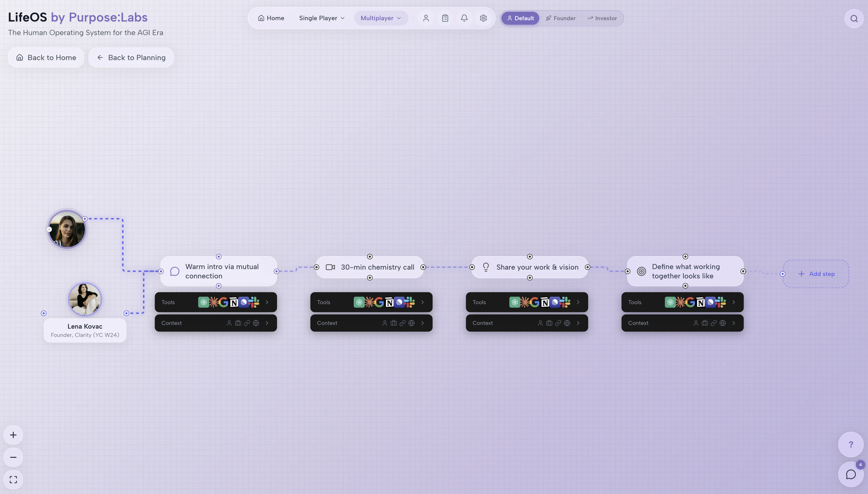This screenshot has width=868, height=494.
Task: Click the link icon in the Context bar
Action: pos(247,323)
